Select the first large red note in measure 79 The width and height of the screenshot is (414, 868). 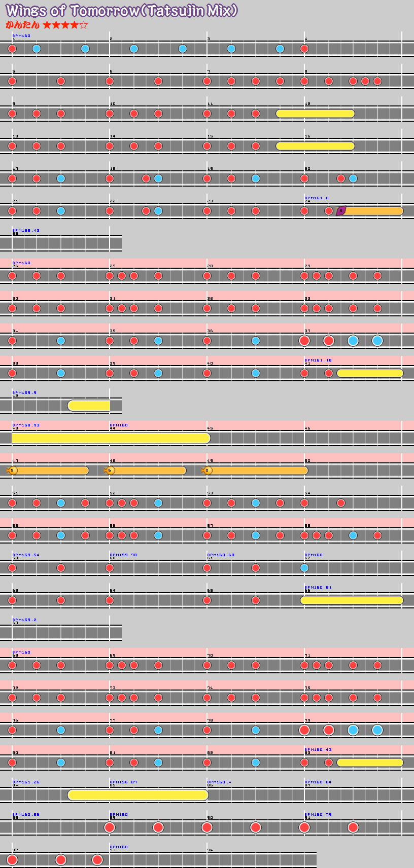pyautogui.click(x=304, y=730)
